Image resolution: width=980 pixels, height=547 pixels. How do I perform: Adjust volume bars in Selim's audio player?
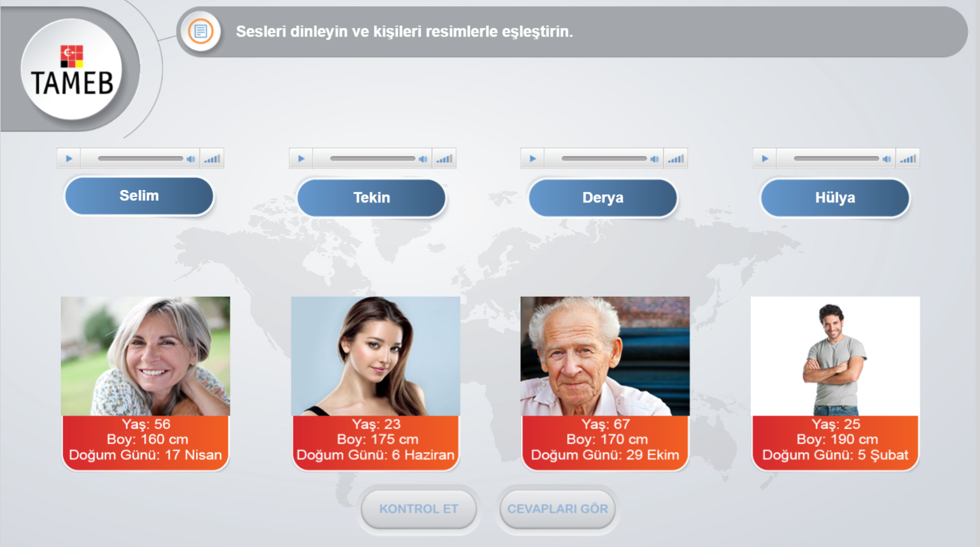(x=212, y=159)
